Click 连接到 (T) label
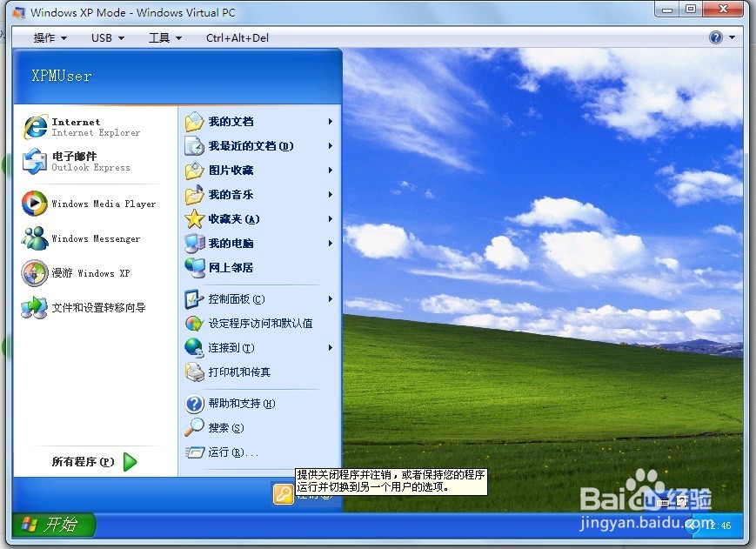The height and width of the screenshot is (549, 756). pyautogui.click(x=231, y=347)
